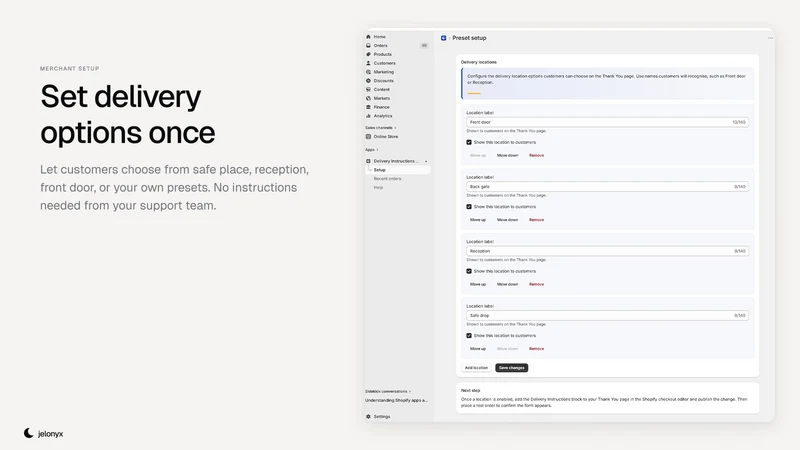The image size is (800, 450).
Task: Open Recent orders sub-item
Action: (x=387, y=179)
